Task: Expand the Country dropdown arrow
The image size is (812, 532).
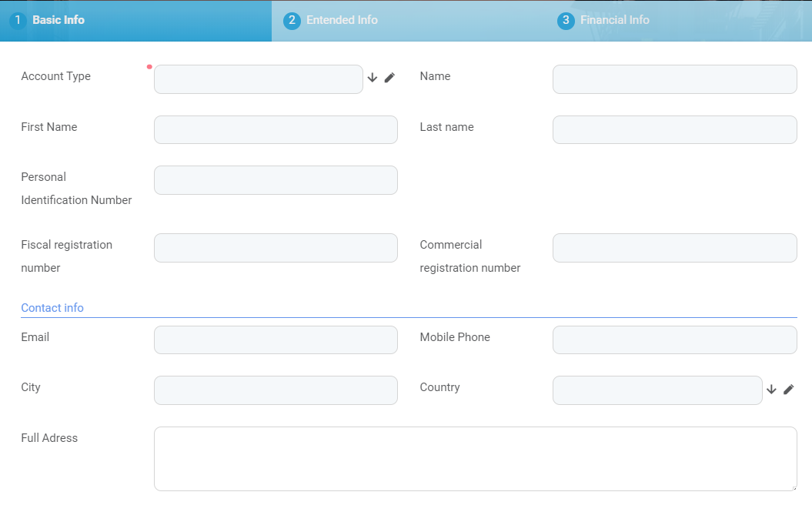Action: [771, 390]
